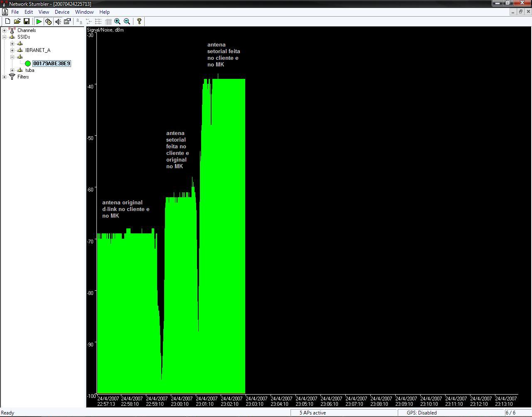Collapse the SSIDs tree node

point(4,37)
